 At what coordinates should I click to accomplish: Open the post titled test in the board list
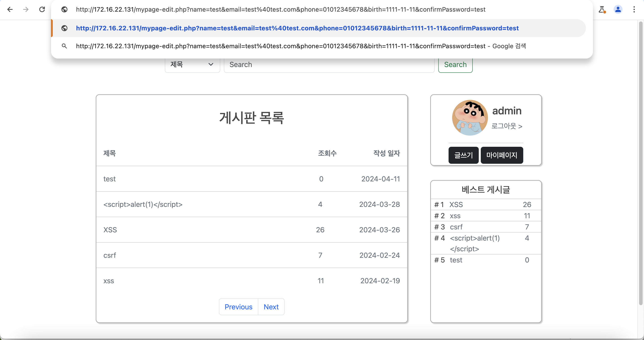[110, 179]
